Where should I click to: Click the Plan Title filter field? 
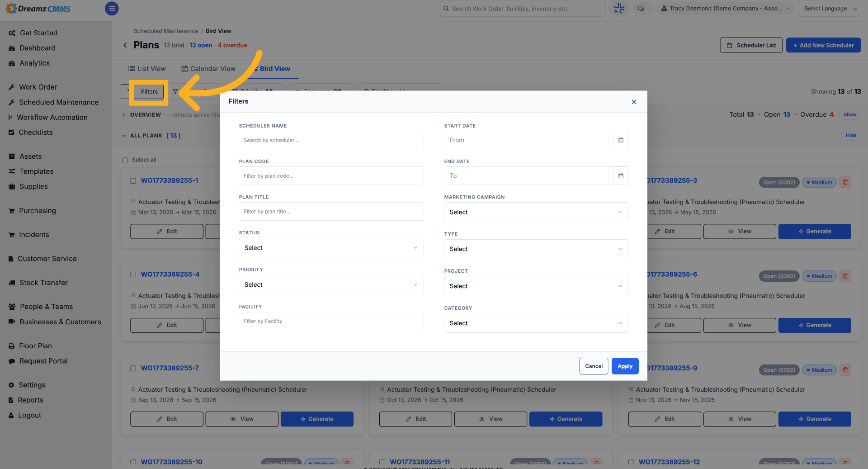click(x=331, y=212)
